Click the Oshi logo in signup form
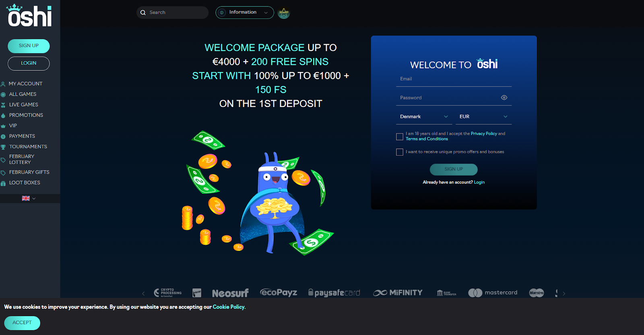 point(487,64)
